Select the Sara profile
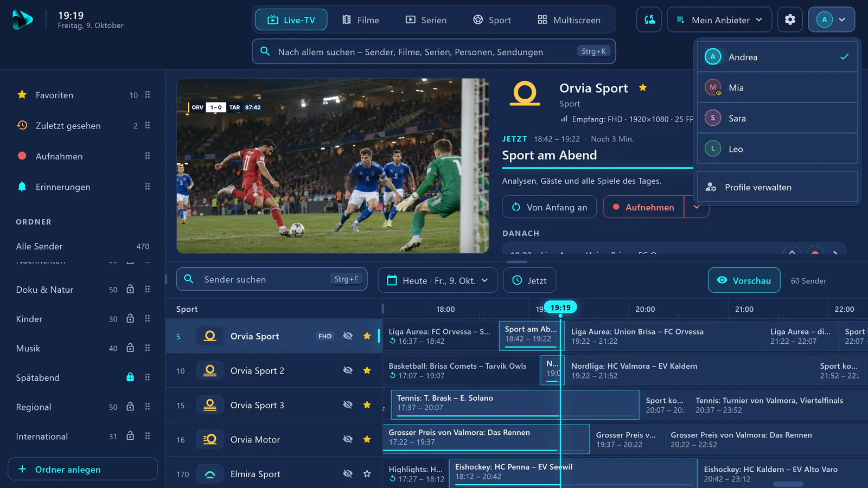This screenshot has height=488, width=868. 777,118
